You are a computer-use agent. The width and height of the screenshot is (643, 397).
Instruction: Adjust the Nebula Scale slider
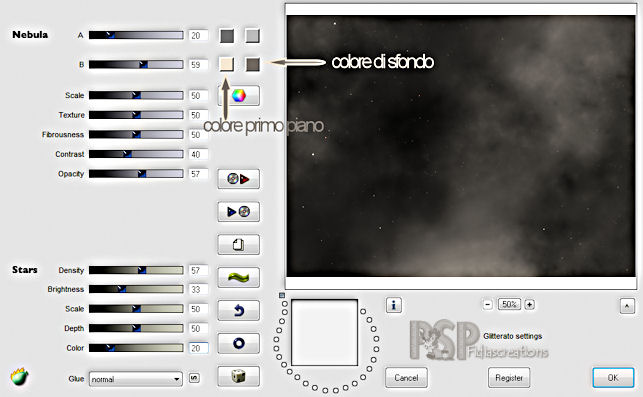[x=136, y=95]
